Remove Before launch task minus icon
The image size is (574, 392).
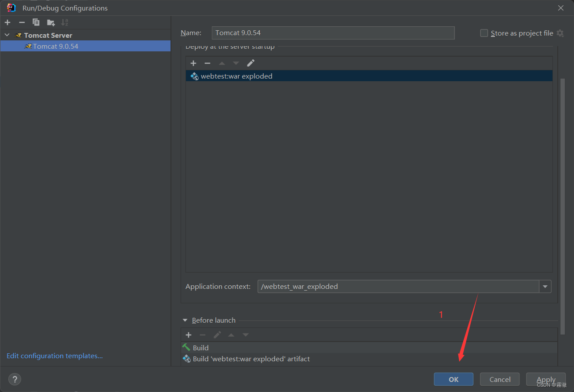pyautogui.click(x=203, y=335)
